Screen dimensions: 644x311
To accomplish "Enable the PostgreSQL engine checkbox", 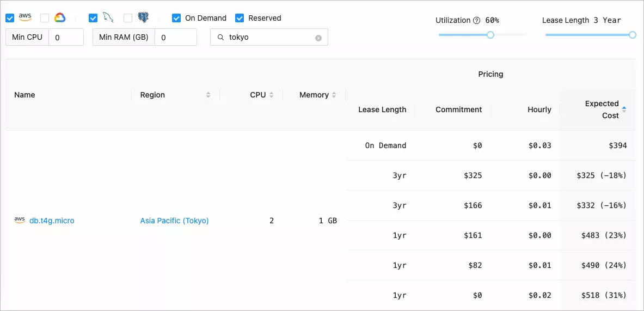I will 128,18.
